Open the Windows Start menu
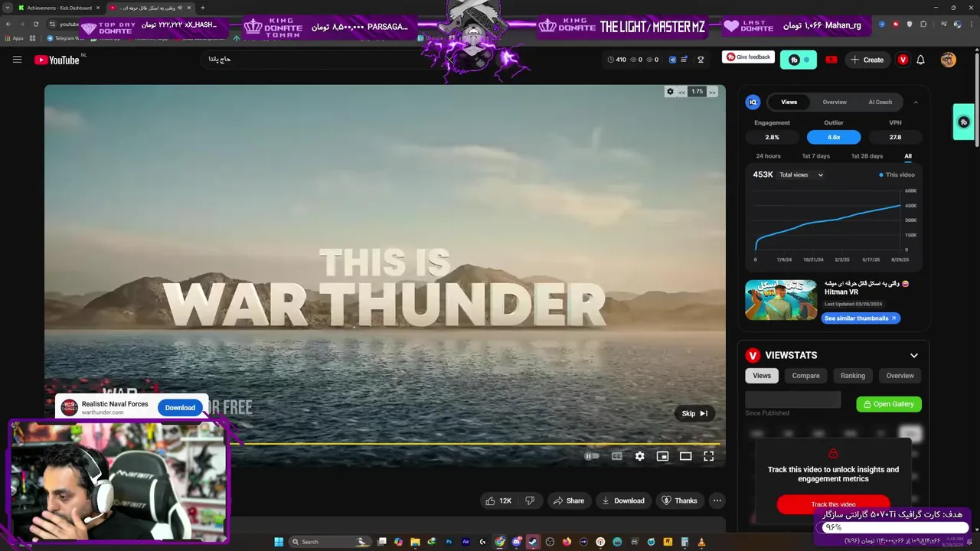Screen dimensions: 980x551 [x=279, y=542]
